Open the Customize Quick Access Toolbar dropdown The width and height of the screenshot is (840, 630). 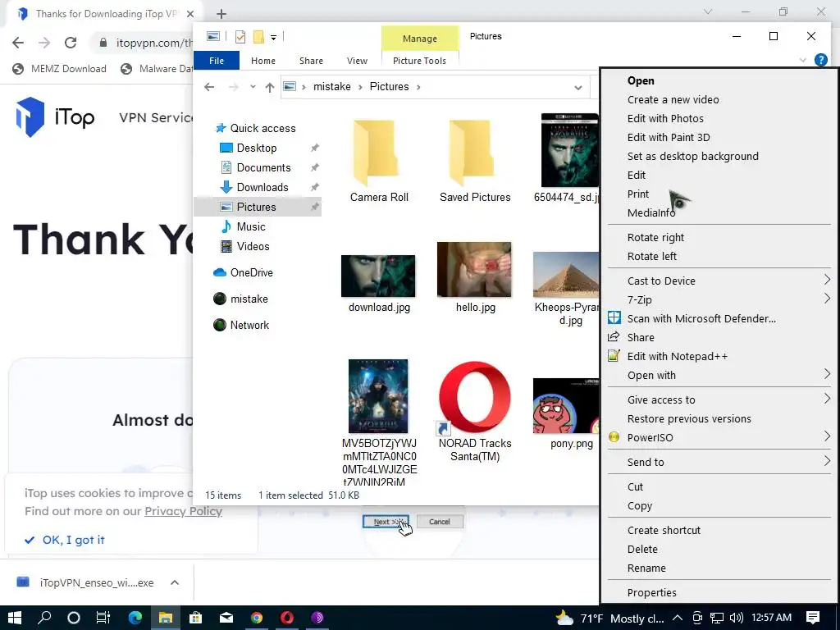point(273,37)
